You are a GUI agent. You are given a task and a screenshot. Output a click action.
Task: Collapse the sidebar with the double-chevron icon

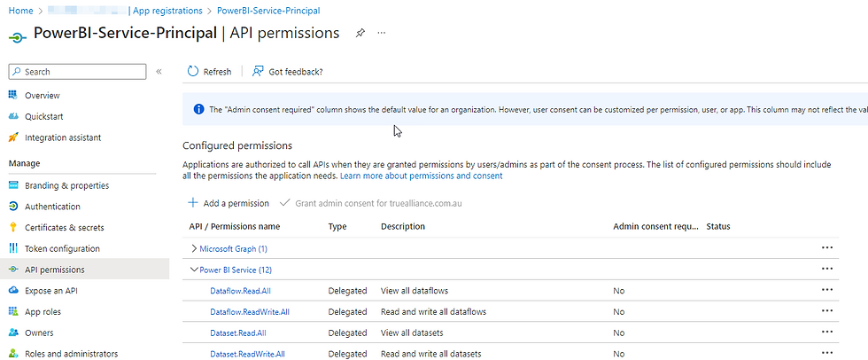[159, 72]
